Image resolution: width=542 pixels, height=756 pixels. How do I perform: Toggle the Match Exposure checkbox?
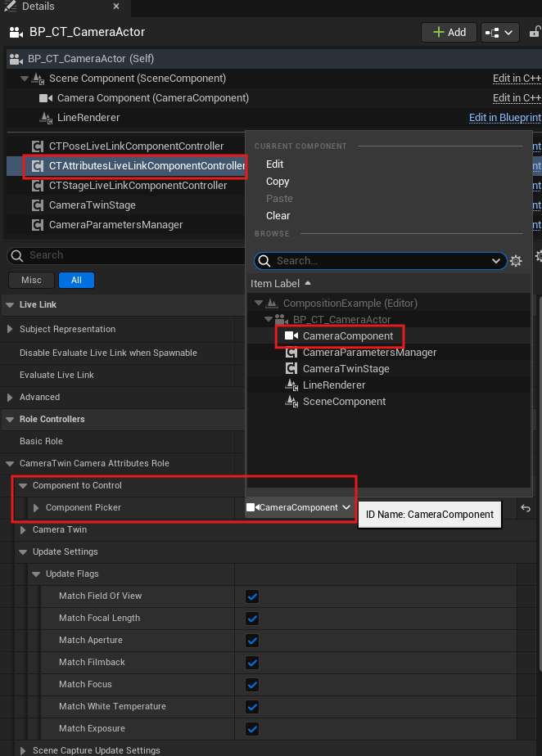pyautogui.click(x=252, y=729)
